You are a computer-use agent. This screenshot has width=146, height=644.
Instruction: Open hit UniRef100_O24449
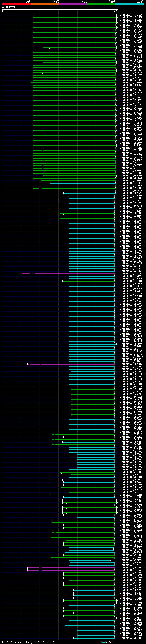pyautogui.click(x=131, y=58)
